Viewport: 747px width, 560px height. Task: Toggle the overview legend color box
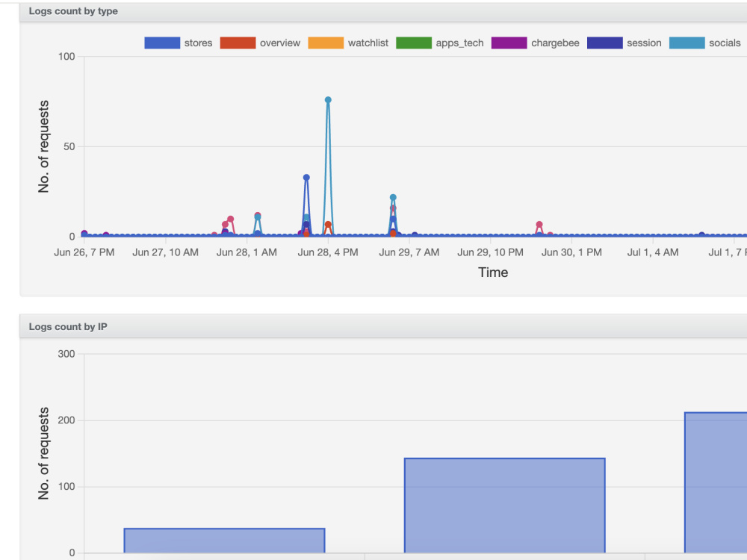tap(238, 43)
